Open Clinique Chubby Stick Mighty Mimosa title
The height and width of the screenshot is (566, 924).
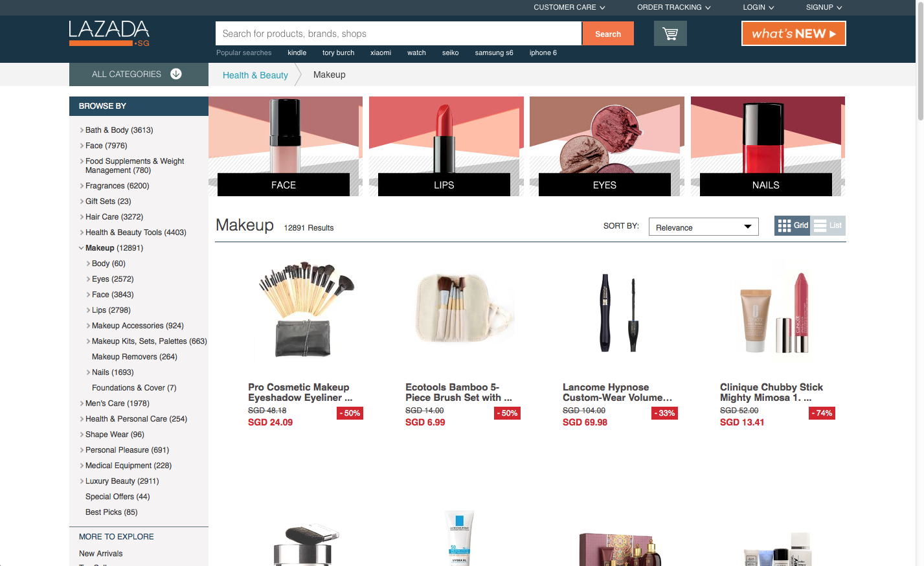(x=771, y=392)
